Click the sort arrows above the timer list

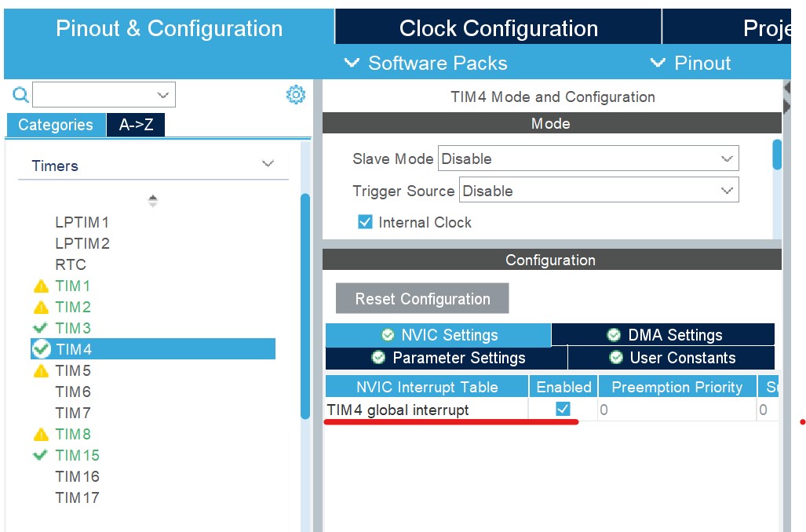[x=152, y=200]
